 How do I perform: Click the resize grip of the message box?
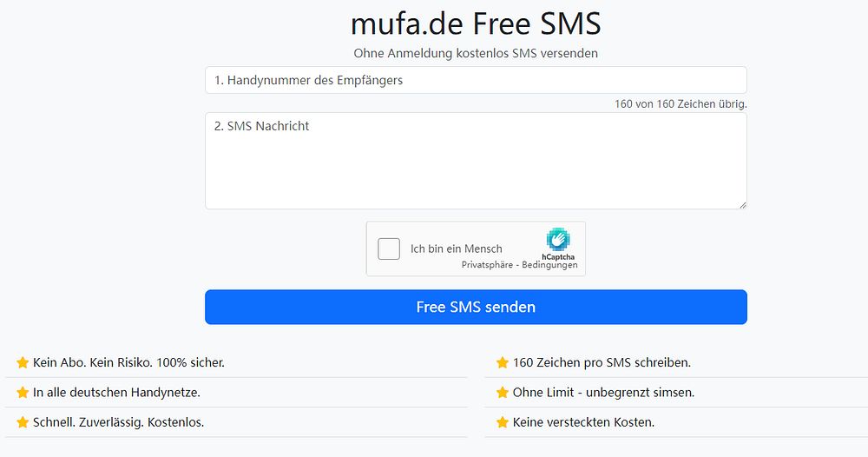click(742, 205)
